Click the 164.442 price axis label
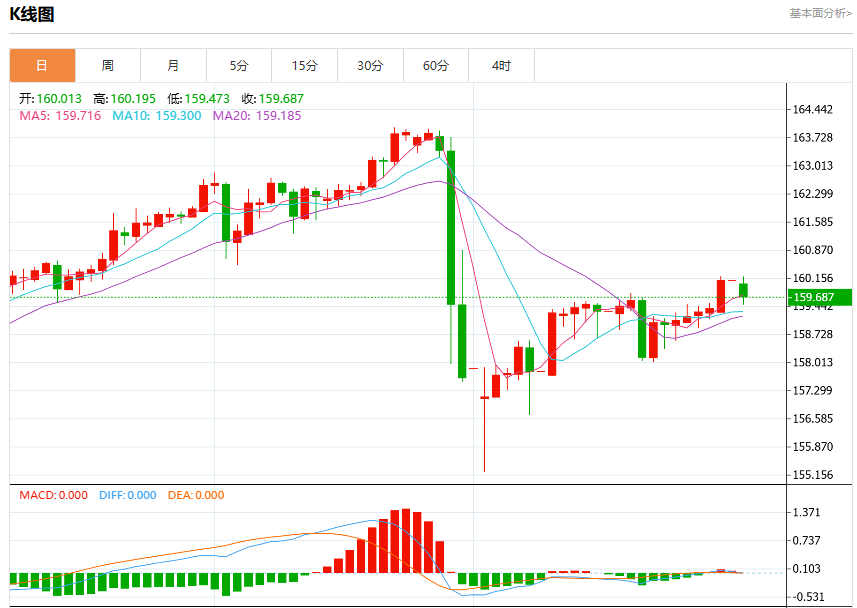This screenshot has height=608, width=857. [x=813, y=109]
